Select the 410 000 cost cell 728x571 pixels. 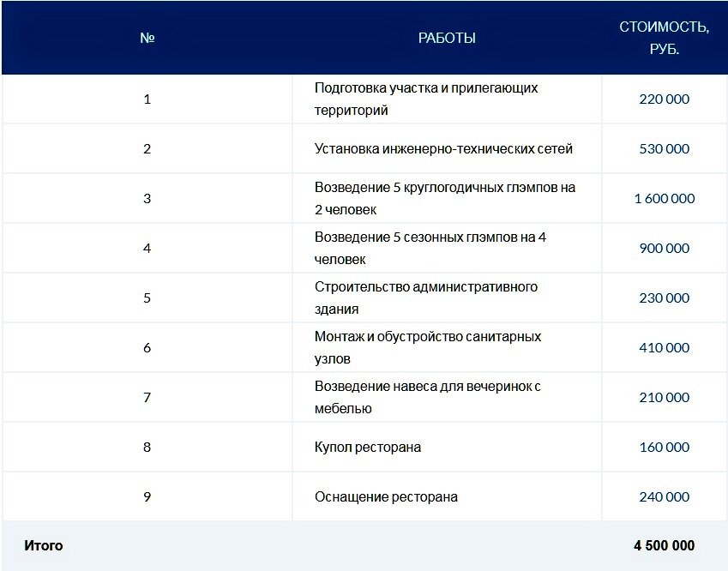tap(664, 347)
